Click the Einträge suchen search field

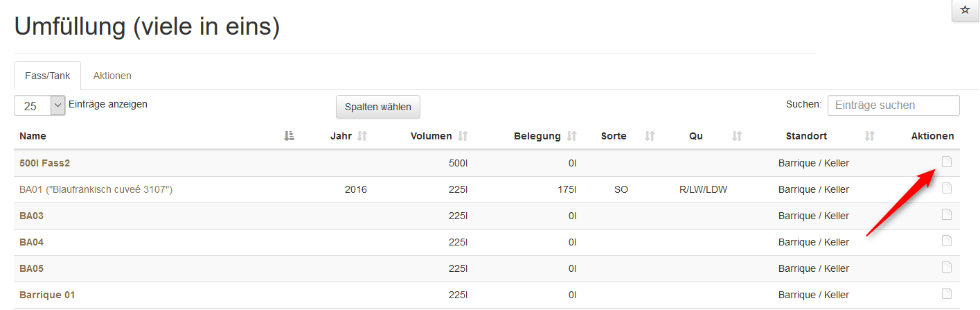pyautogui.click(x=893, y=105)
